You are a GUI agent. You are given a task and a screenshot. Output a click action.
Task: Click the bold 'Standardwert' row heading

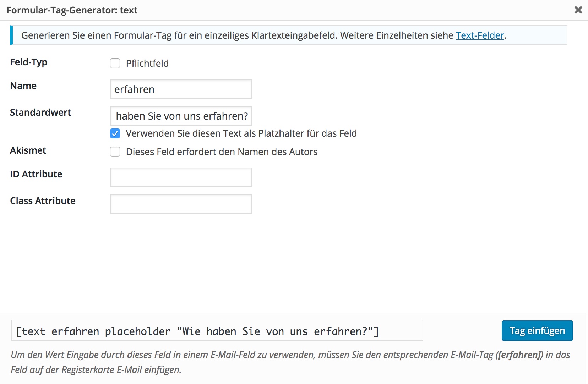tap(40, 113)
